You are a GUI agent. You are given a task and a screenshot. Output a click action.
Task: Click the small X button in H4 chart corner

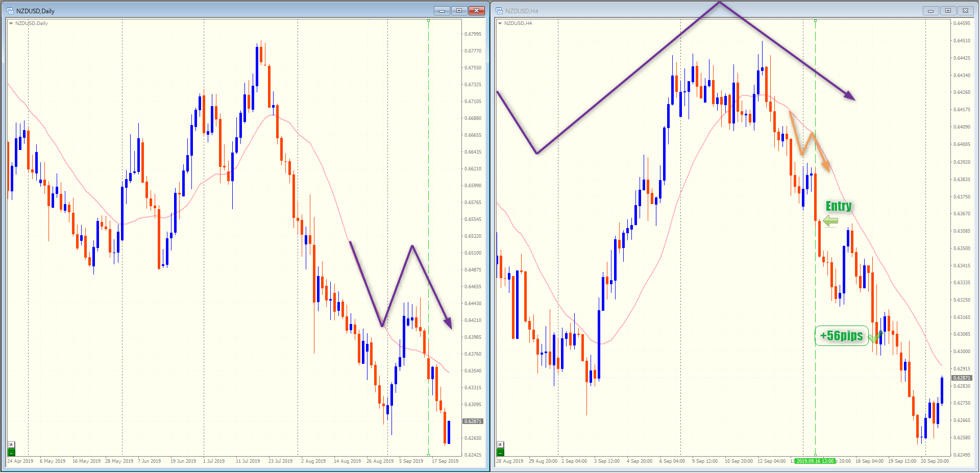[500, 444]
